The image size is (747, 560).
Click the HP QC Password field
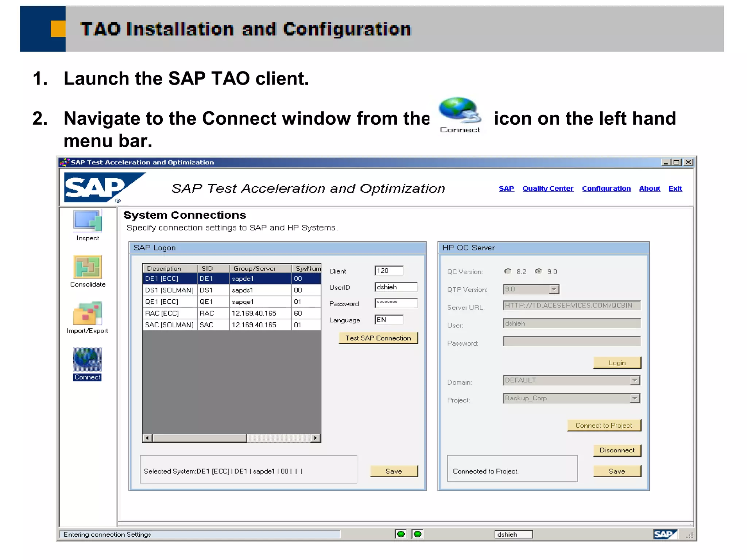[x=572, y=341]
